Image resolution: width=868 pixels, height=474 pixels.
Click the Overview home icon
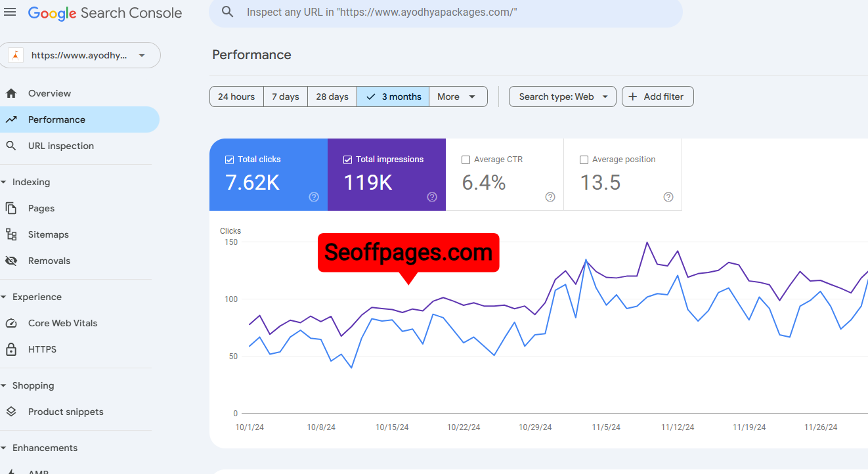(x=11, y=94)
